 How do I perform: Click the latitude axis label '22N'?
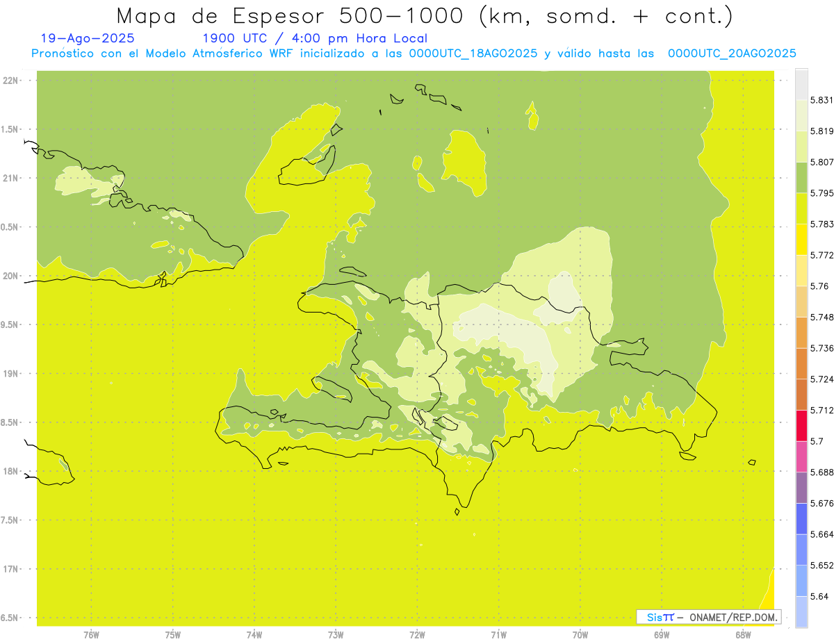[x=10, y=81]
